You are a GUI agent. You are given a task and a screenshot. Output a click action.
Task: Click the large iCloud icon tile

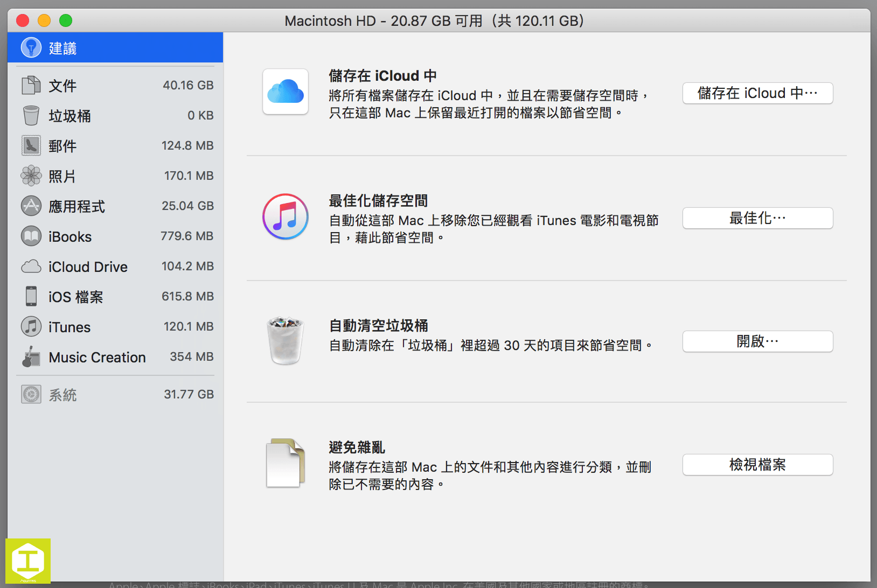(x=285, y=92)
